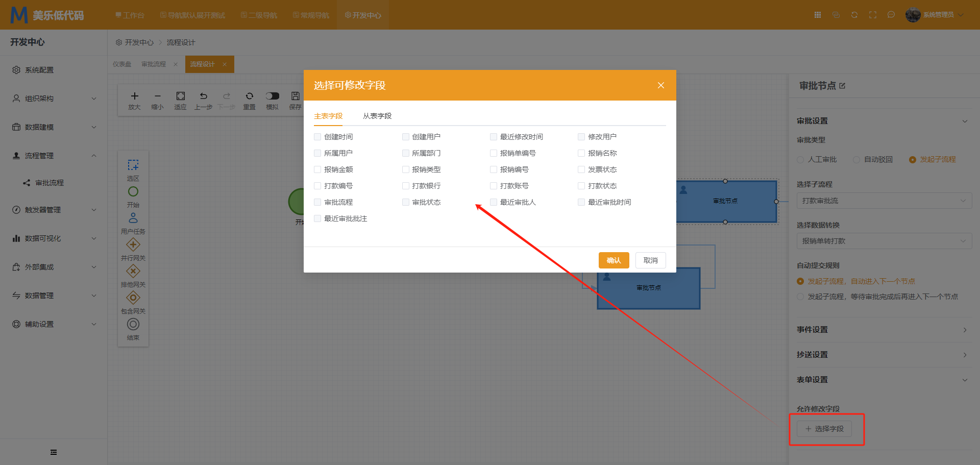The image size is (980, 465).
Task: Check the 审批状态 field checkbox
Action: click(x=406, y=202)
